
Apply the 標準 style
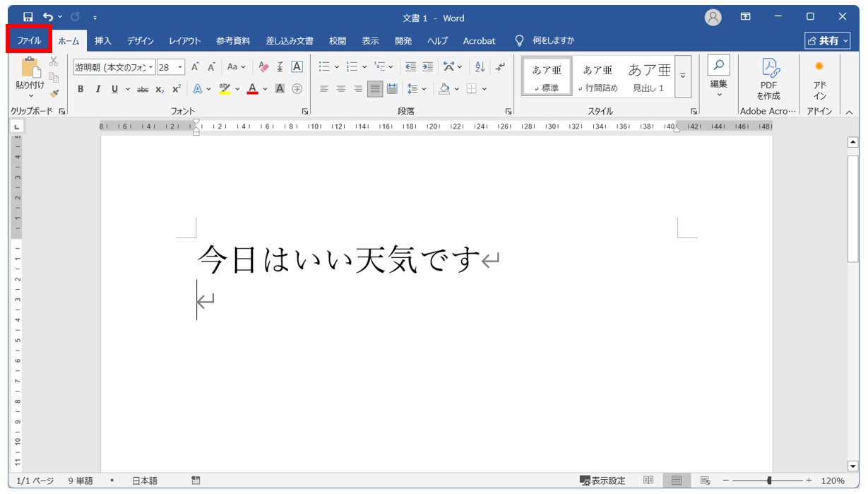pyautogui.click(x=547, y=76)
